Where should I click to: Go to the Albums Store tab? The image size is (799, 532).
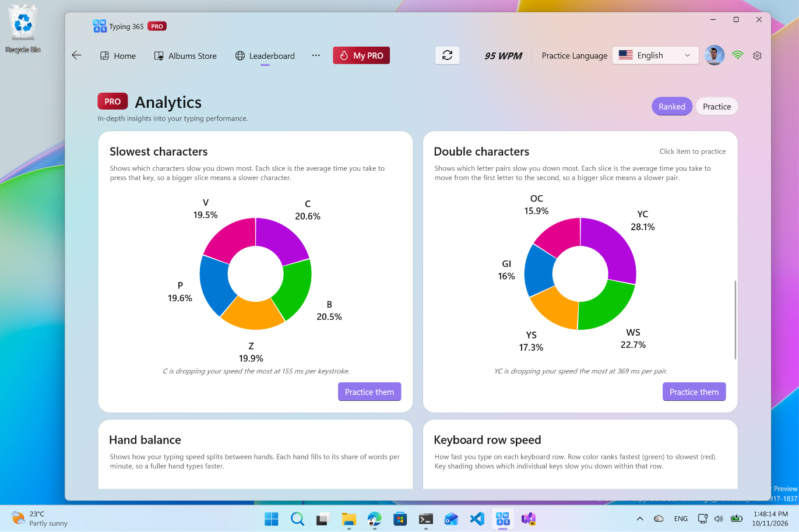click(185, 56)
